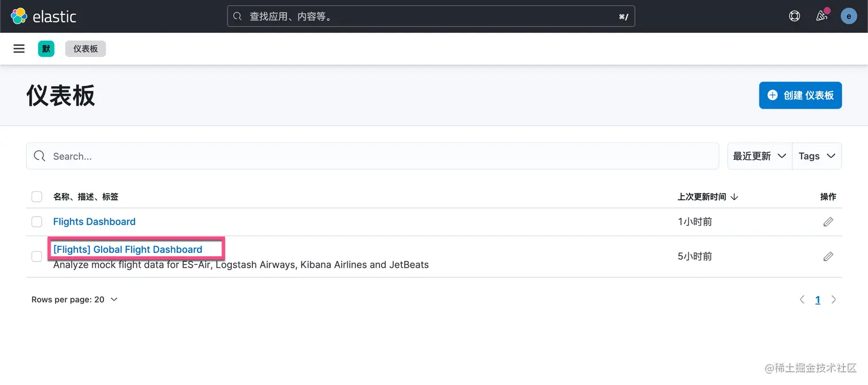Check the Global Flight Dashboard row checkbox
The width and height of the screenshot is (868, 385).
37,256
